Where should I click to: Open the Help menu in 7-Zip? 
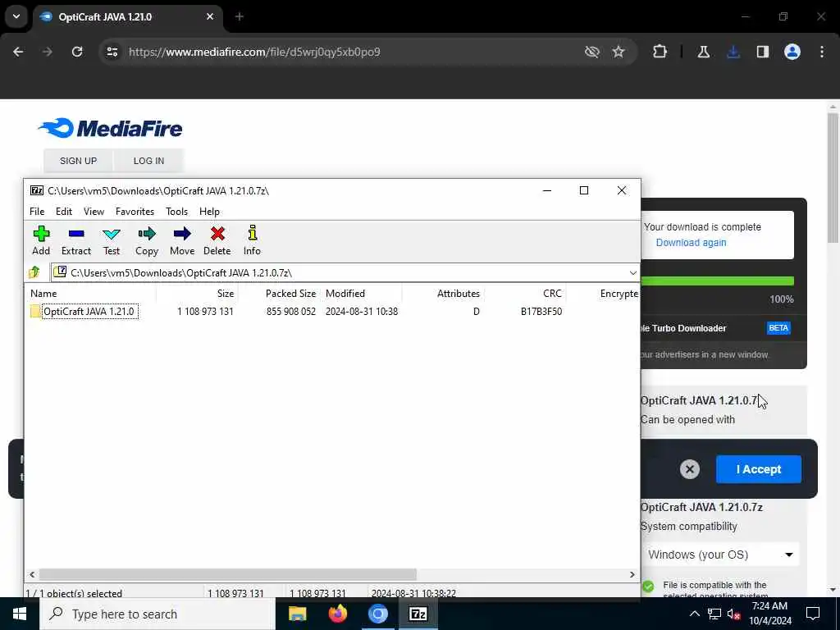point(209,212)
